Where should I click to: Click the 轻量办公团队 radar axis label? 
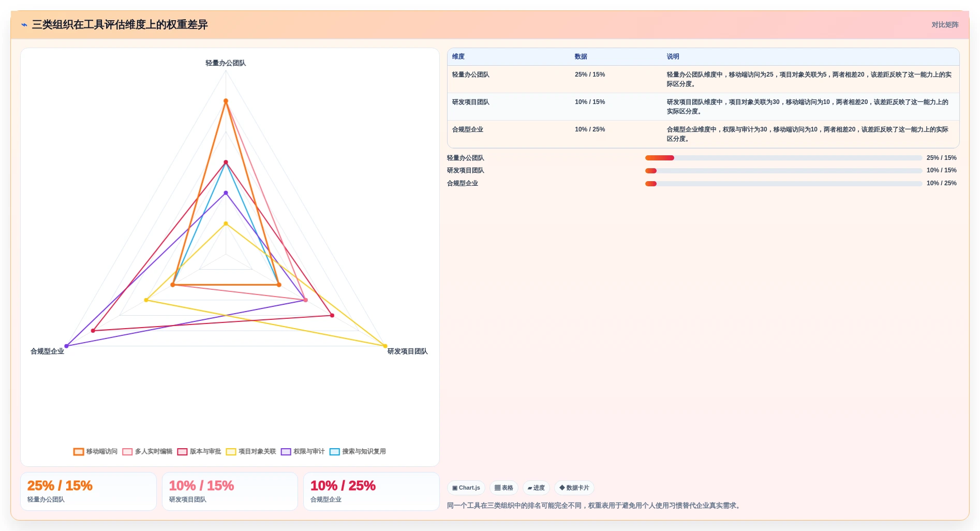tap(226, 63)
